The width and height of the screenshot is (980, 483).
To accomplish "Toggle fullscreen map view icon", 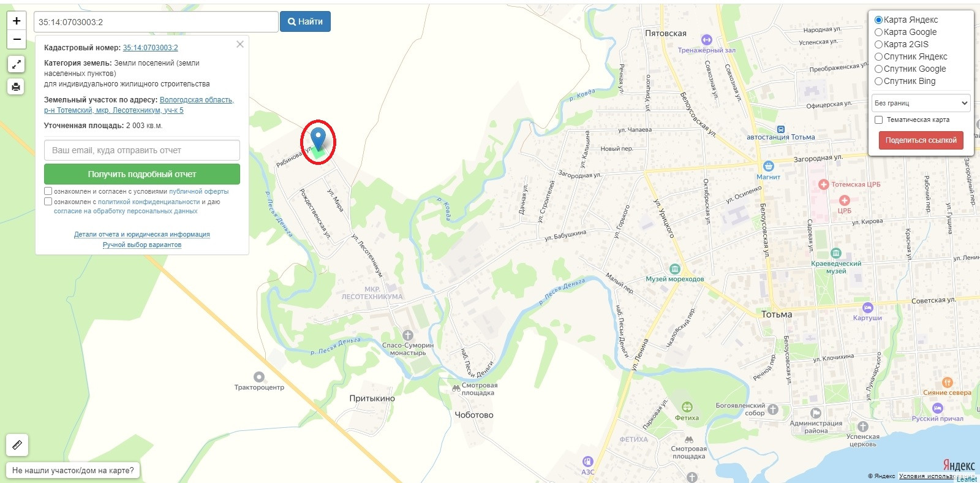I will [x=17, y=64].
